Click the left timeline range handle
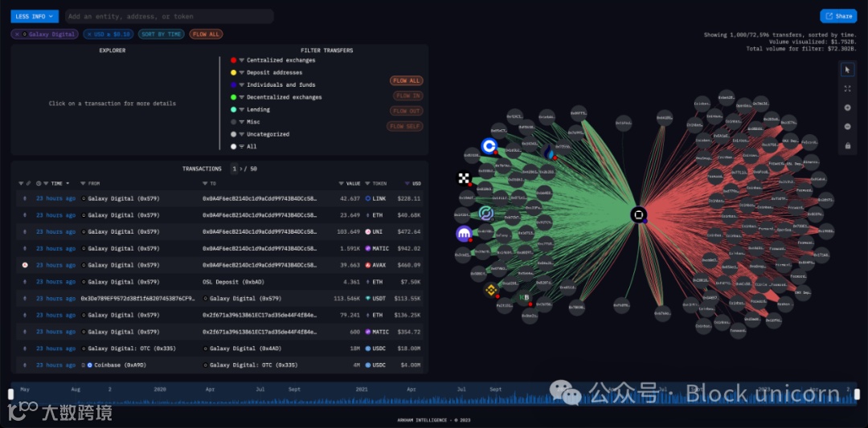This screenshot has height=428, width=868. pos(10,394)
